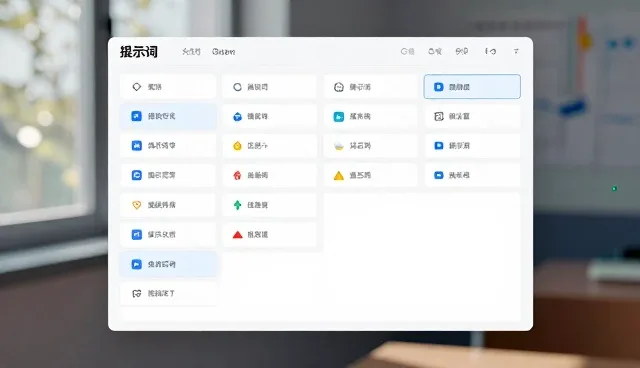Click the 提示词 title

(139, 52)
